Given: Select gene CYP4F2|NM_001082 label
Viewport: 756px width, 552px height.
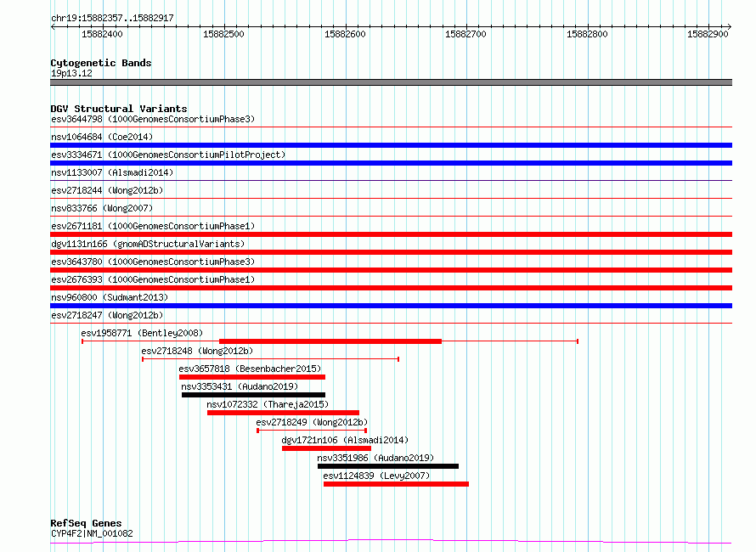Looking at the screenshot, I should tap(92, 533).
